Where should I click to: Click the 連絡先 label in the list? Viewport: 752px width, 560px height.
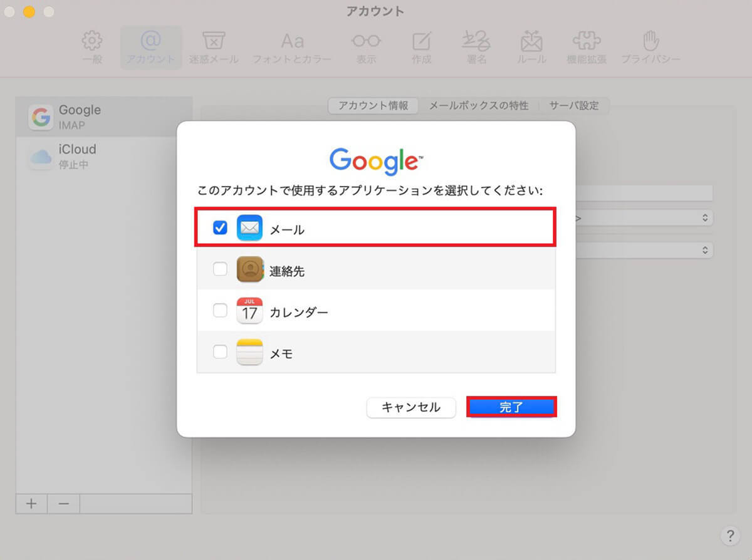pyautogui.click(x=287, y=271)
